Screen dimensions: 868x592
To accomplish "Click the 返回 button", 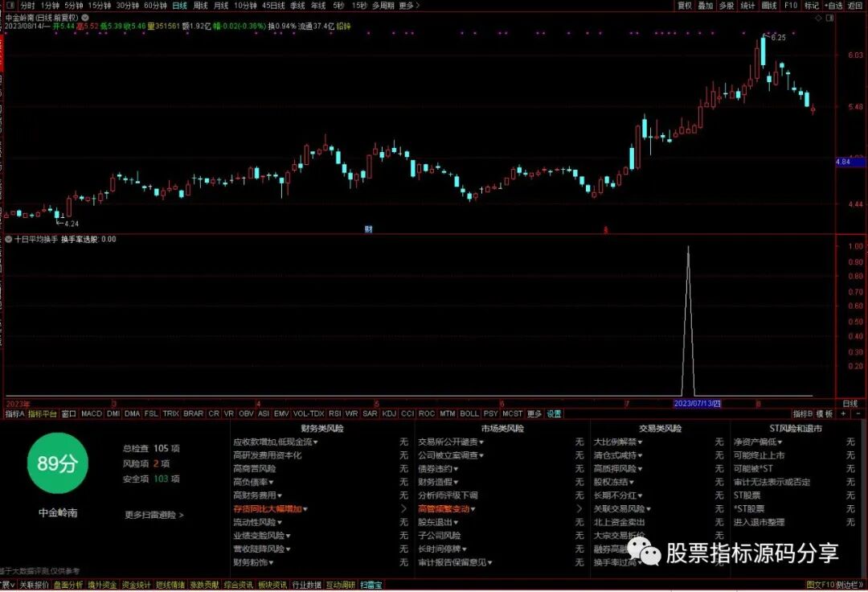I will coord(855,6).
